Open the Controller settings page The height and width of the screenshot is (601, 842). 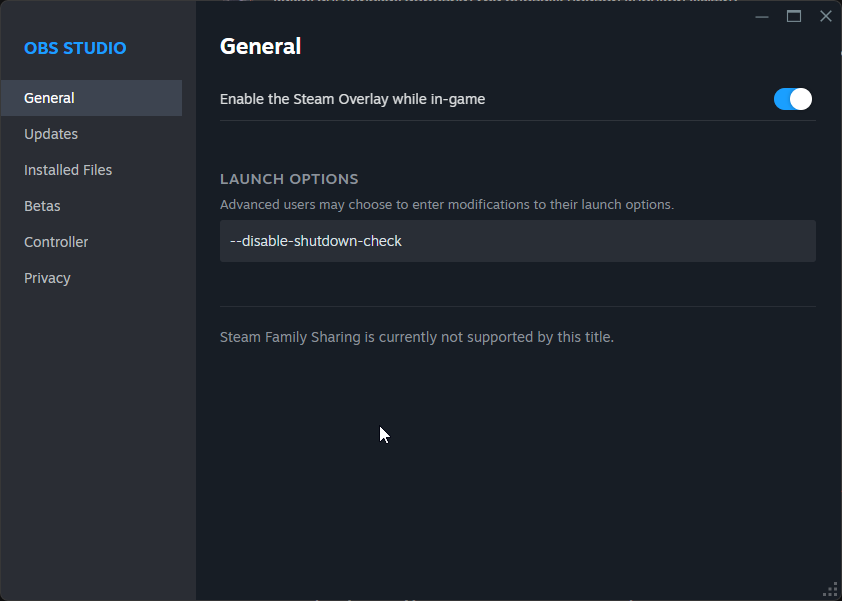(56, 242)
